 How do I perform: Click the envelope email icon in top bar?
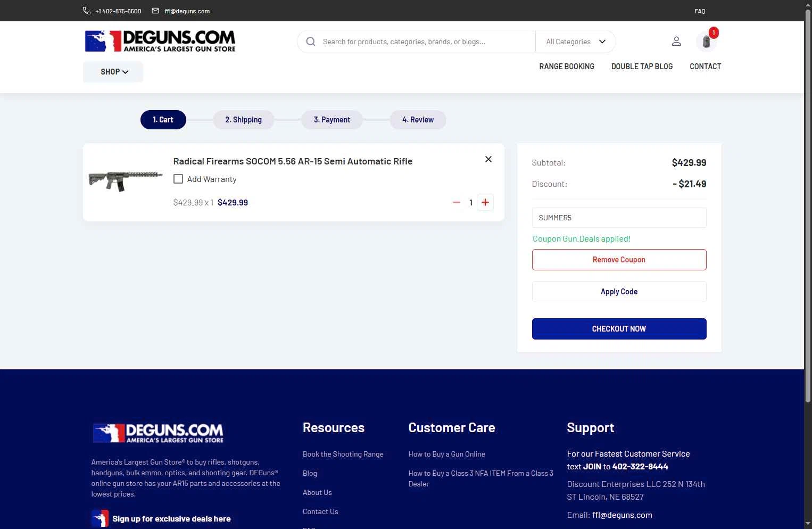point(155,11)
